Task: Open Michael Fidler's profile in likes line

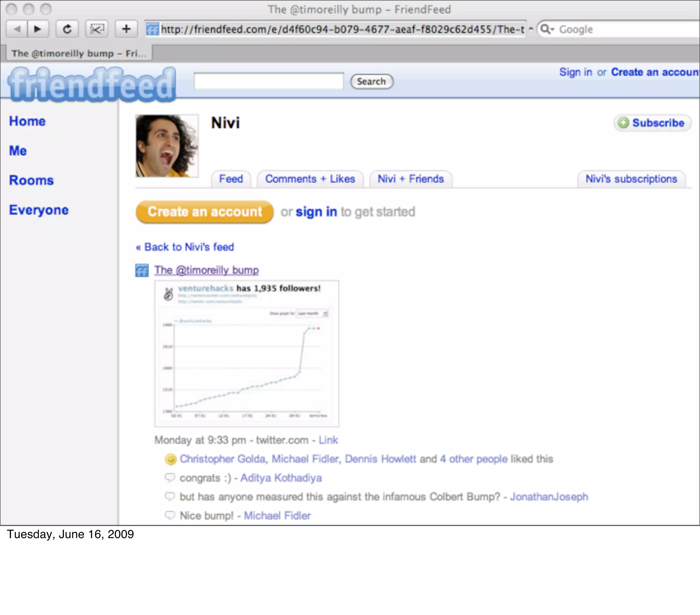Action: [305, 459]
